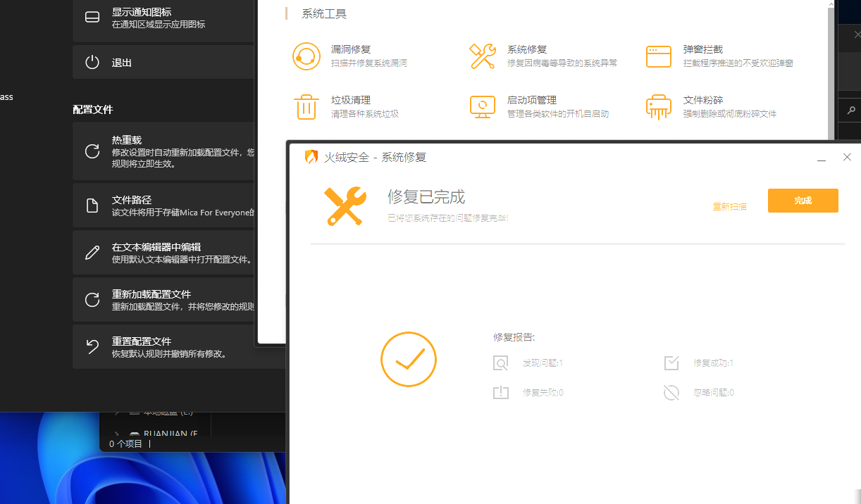
Task: Open the 文件粉碎 shredder icon
Action: click(659, 107)
